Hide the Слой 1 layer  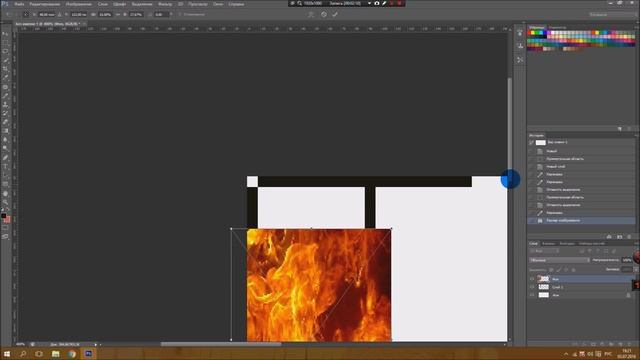[532, 287]
